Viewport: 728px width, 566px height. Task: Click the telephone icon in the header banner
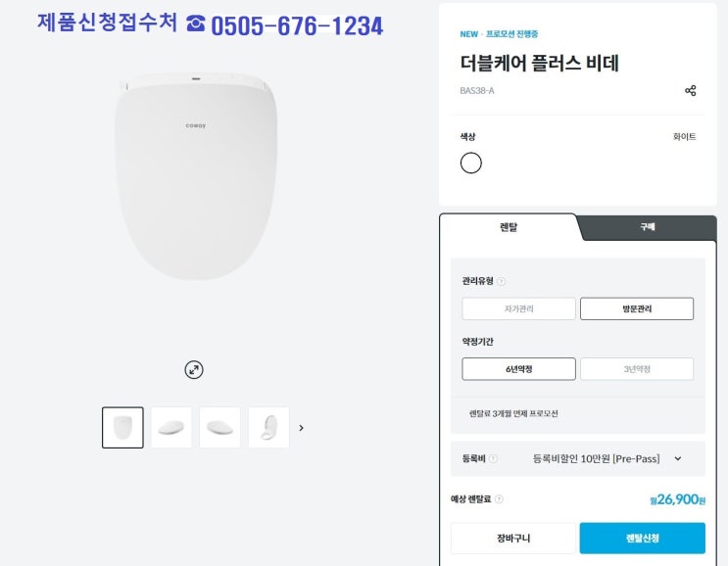tap(196, 25)
